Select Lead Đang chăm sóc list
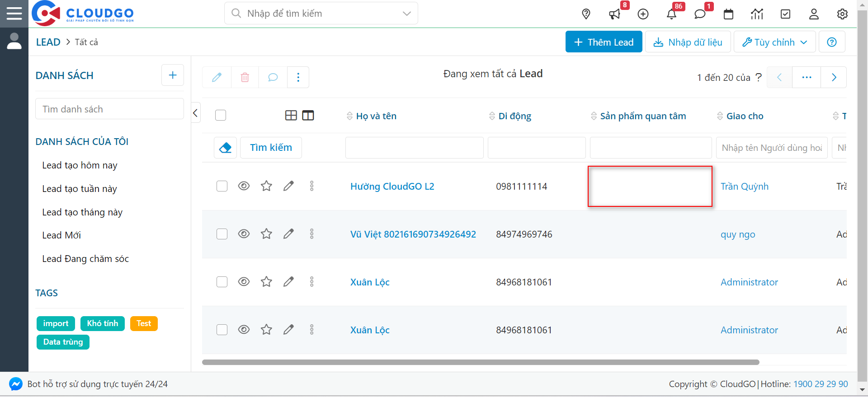Viewport: 868px width, 397px height. (85, 259)
